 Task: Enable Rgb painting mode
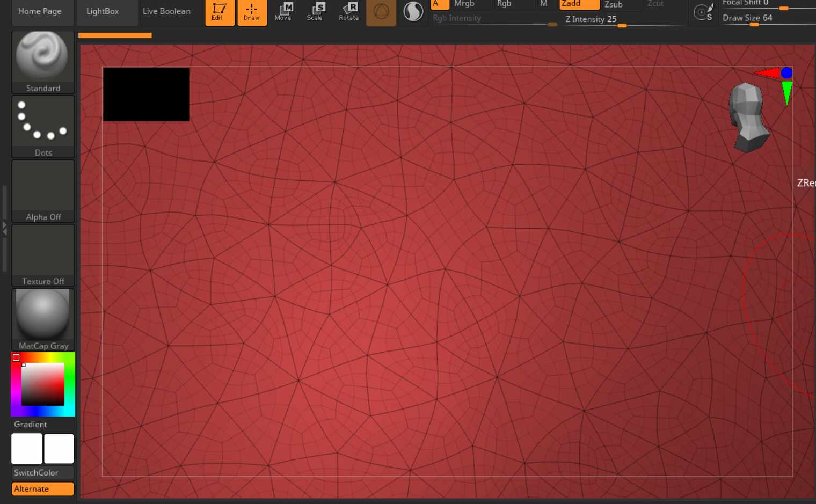pyautogui.click(x=504, y=4)
